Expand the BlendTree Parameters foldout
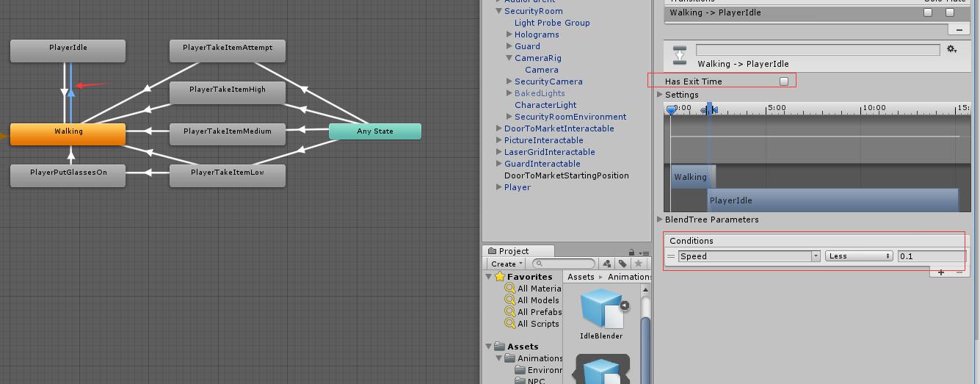980x384 pixels. [x=707, y=220]
